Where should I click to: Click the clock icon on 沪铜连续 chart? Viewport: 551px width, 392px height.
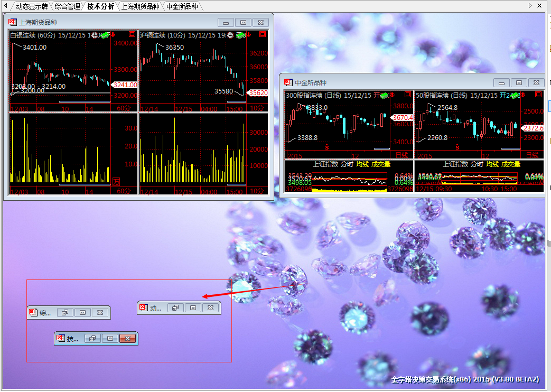(x=230, y=35)
